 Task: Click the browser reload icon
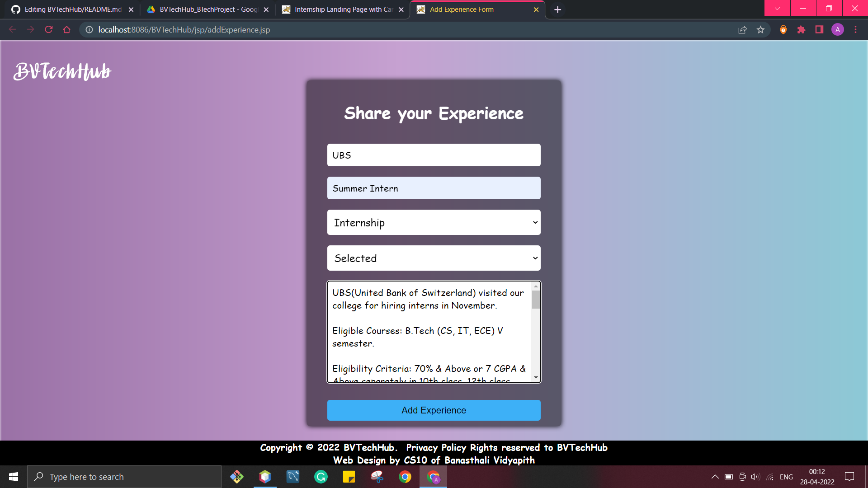coord(49,30)
